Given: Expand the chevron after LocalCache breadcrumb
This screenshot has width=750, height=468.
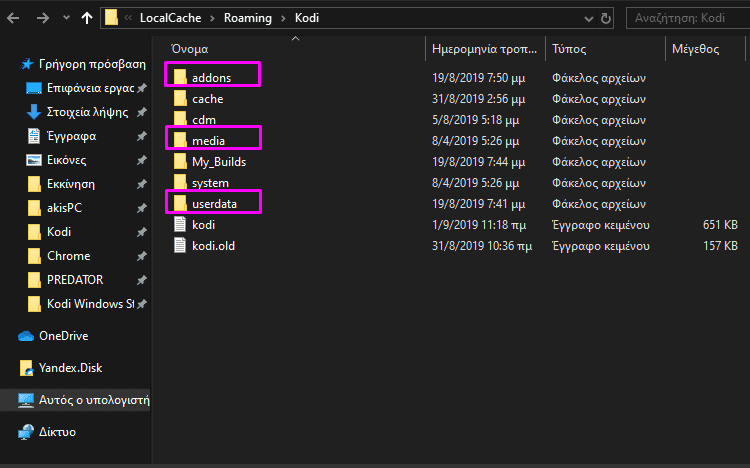Looking at the screenshot, I should coord(213,18).
